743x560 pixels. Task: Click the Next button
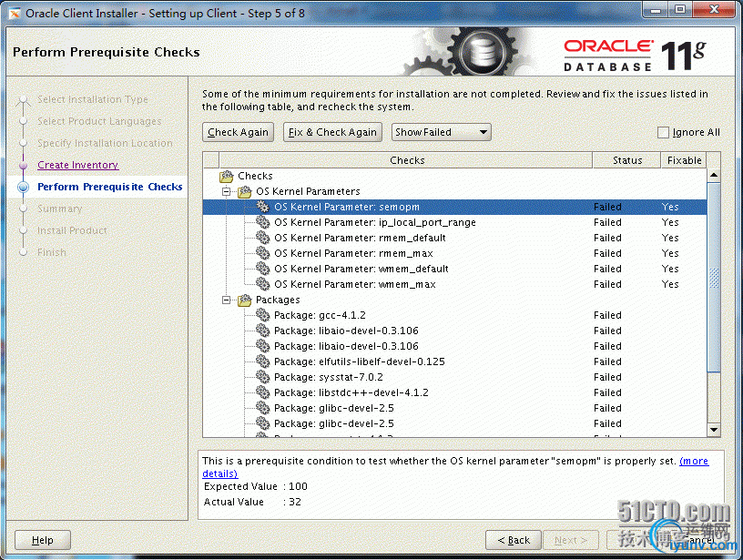(x=571, y=540)
